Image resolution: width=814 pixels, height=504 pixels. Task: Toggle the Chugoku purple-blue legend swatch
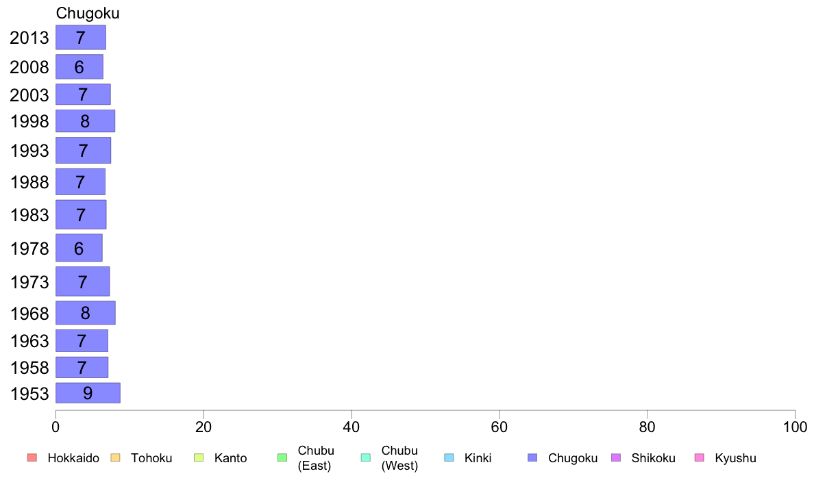pyautogui.click(x=532, y=457)
